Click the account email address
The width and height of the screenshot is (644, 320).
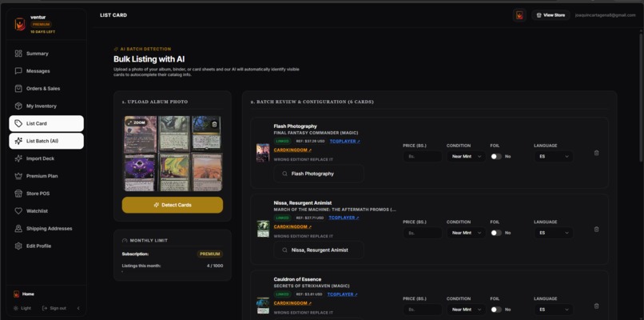coord(606,15)
